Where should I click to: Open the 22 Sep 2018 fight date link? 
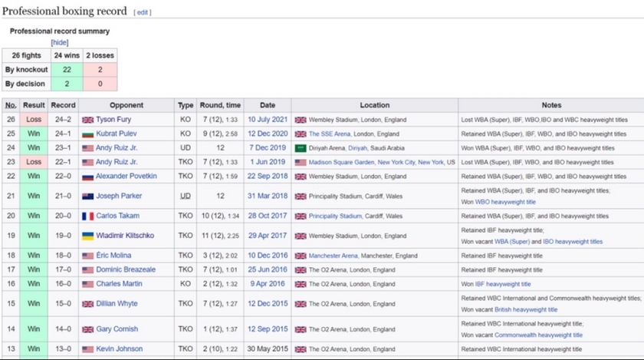coord(268,176)
